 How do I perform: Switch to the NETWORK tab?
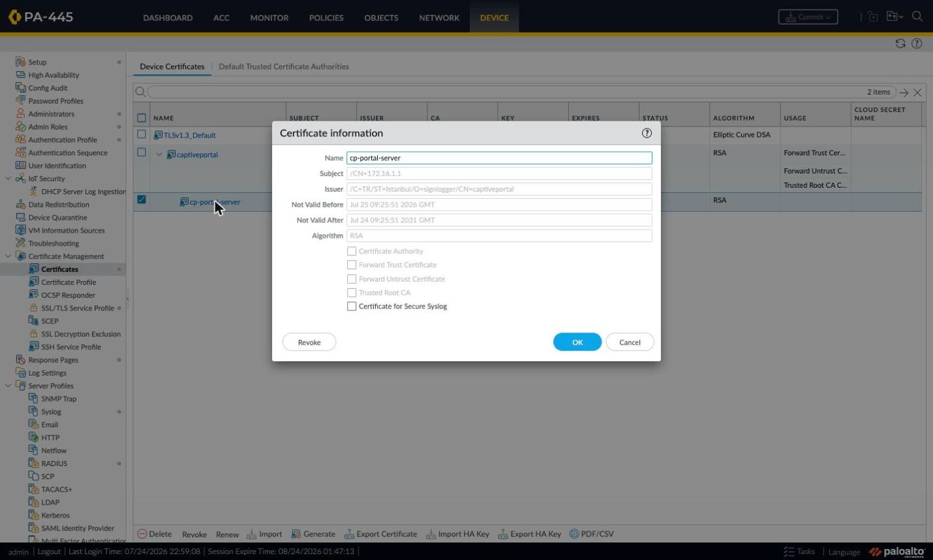439,18
